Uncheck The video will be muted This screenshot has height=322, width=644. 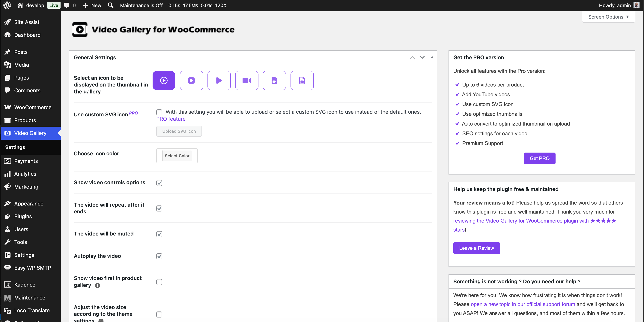[159, 234]
